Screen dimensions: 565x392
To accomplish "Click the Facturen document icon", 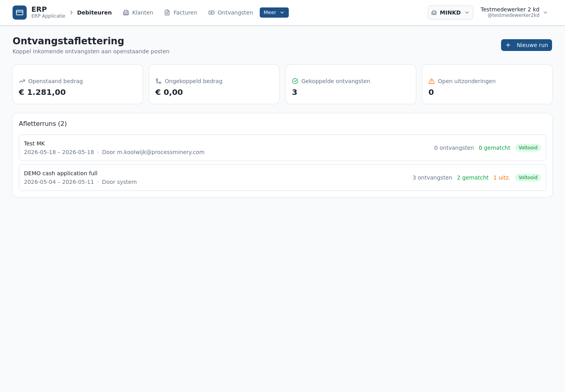I will [167, 13].
